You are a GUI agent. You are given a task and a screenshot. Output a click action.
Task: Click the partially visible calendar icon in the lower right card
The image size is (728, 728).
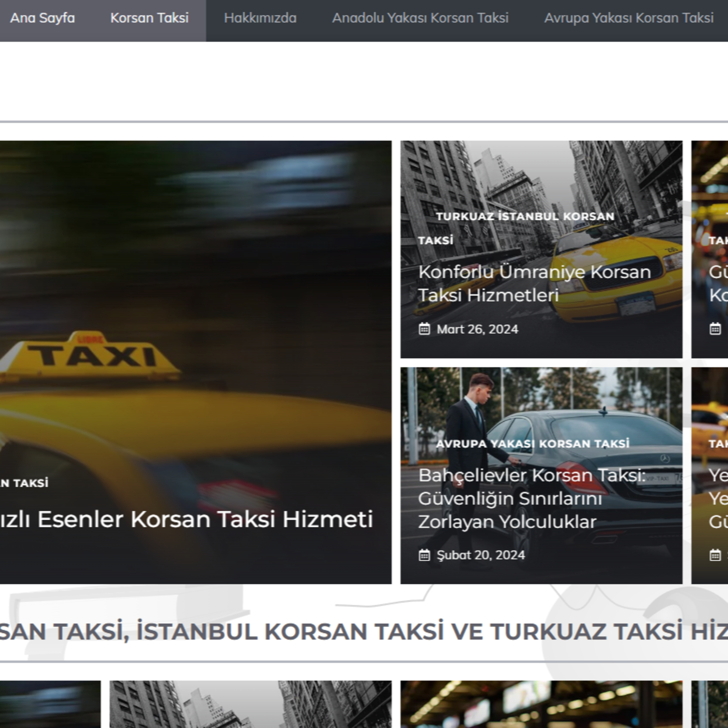pos(715,555)
